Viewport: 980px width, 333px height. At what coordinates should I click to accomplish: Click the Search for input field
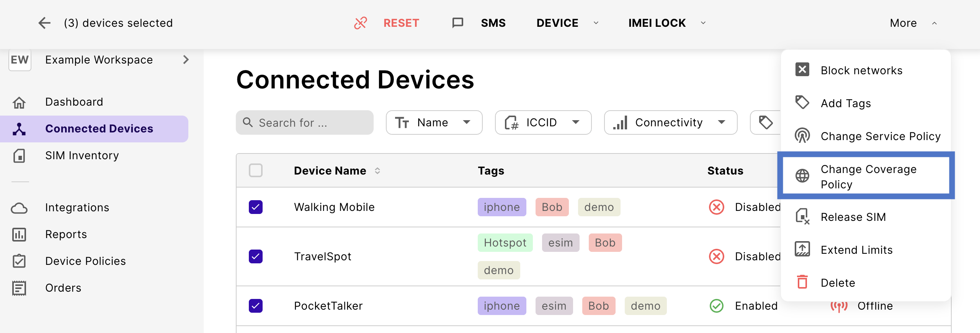305,122
